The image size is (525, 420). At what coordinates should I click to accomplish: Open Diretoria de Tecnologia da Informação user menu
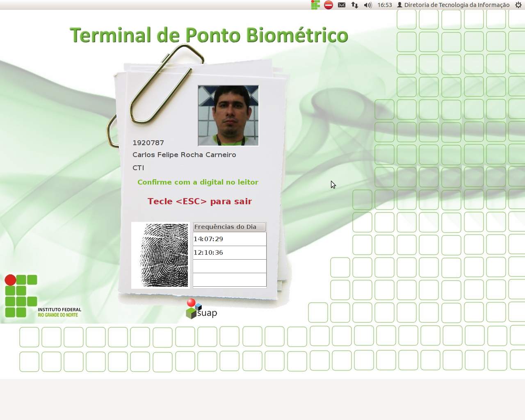pos(453,5)
